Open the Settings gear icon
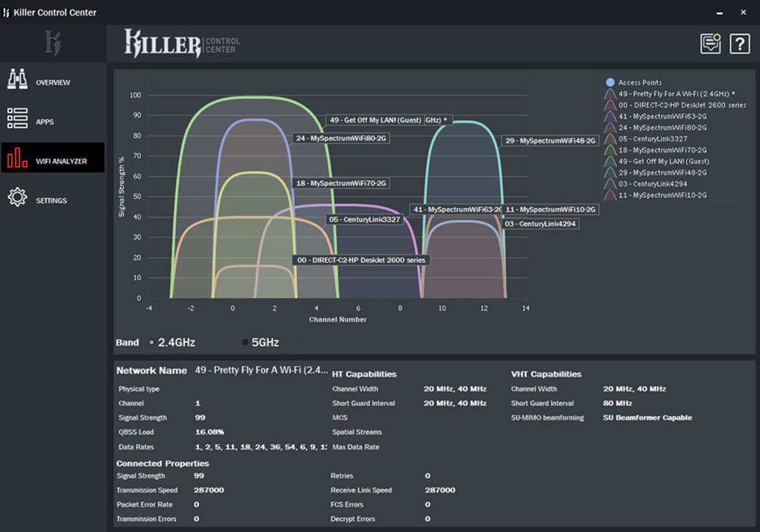The height and width of the screenshot is (532, 760). click(x=18, y=197)
